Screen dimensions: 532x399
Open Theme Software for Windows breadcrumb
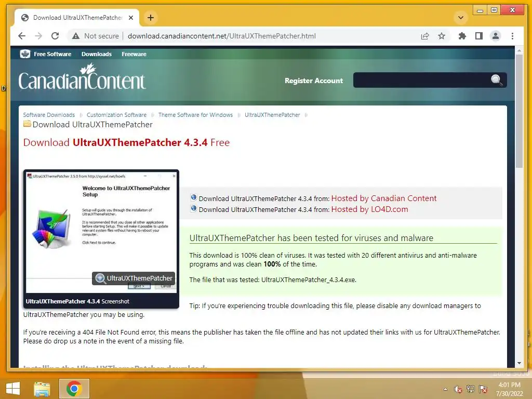pos(195,115)
